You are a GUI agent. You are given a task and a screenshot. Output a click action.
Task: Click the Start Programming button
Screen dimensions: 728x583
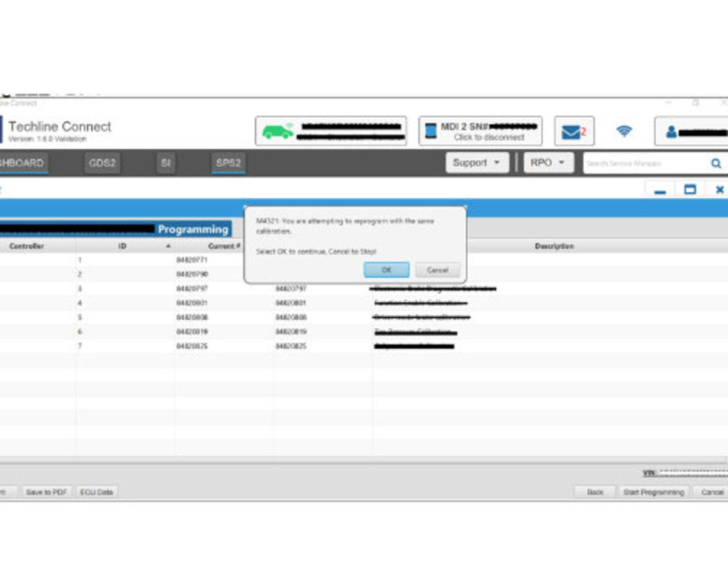click(x=653, y=492)
